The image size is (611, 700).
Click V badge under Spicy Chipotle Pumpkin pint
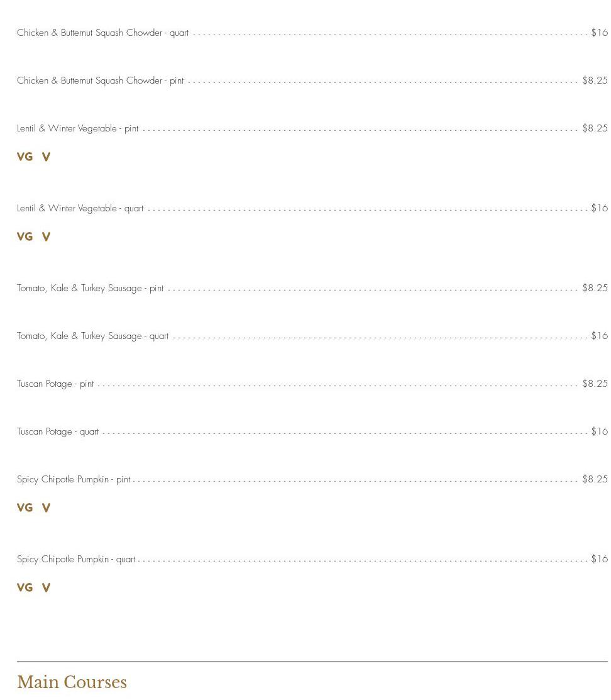coord(46,508)
